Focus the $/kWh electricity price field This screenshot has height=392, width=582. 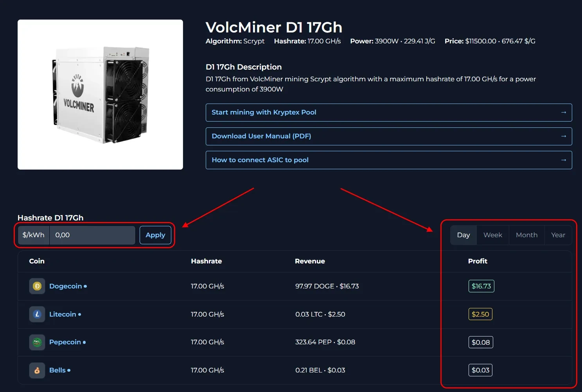(92, 235)
